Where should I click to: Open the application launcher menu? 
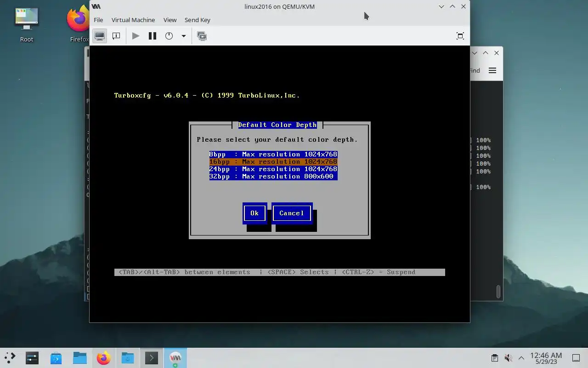coord(10,358)
